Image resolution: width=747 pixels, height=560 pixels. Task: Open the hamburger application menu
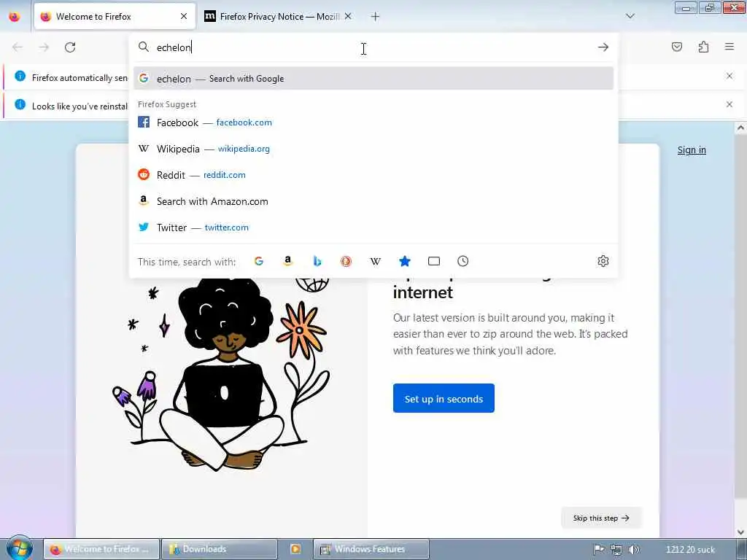[x=729, y=47]
